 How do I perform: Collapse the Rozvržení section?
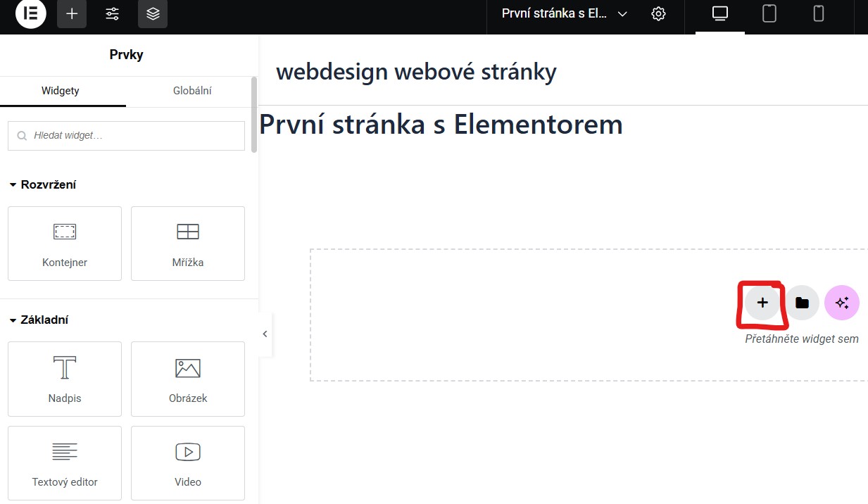(x=43, y=184)
